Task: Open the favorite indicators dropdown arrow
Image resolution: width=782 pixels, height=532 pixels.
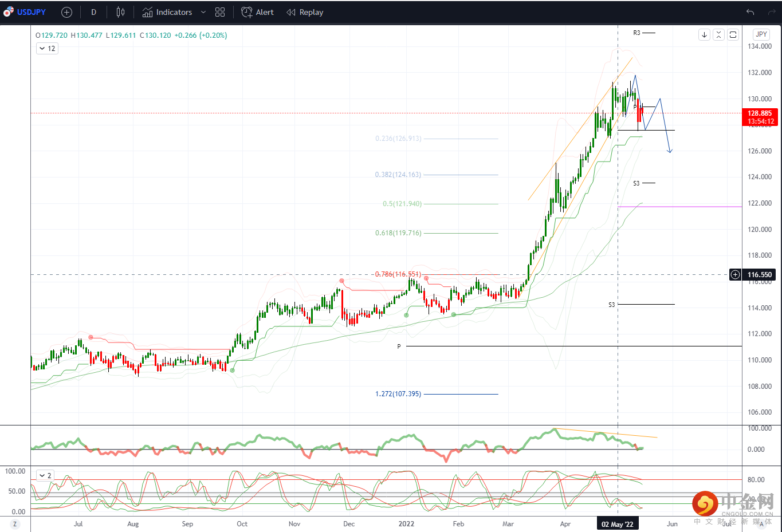Action: 203,12
